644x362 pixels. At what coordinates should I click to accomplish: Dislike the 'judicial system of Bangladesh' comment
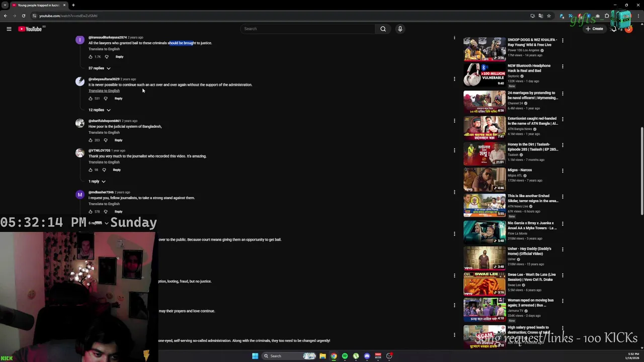(x=106, y=140)
